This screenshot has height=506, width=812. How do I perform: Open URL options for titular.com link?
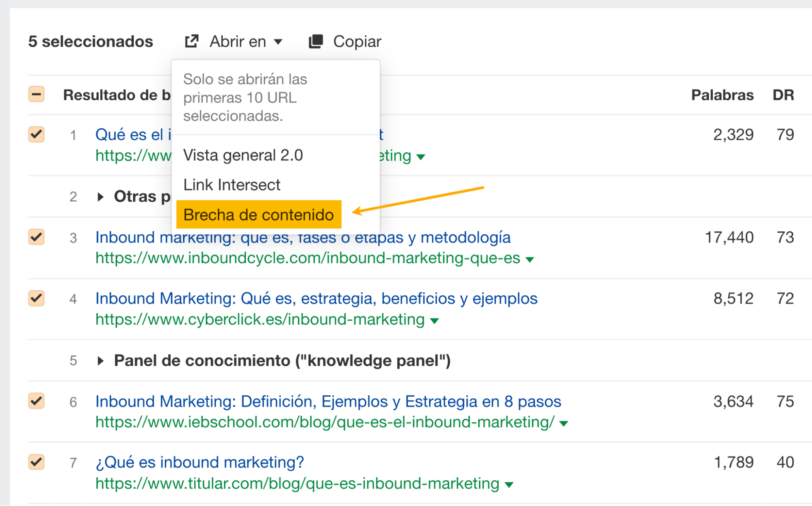tap(509, 484)
